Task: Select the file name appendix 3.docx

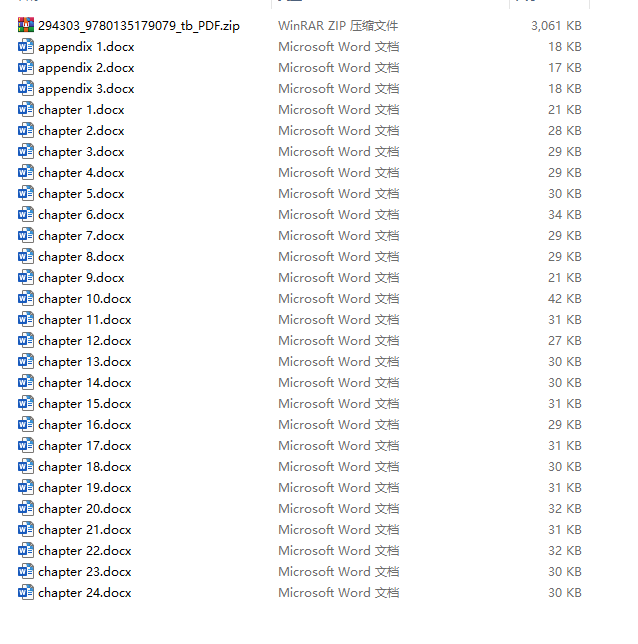Action: (x=86, y=89)
